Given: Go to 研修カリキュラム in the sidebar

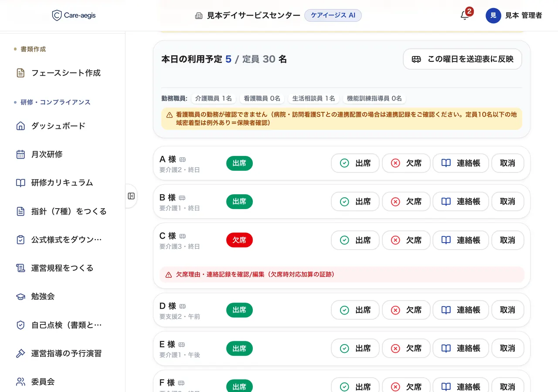Looking at the screenshot, I should [x=63, y=183].
